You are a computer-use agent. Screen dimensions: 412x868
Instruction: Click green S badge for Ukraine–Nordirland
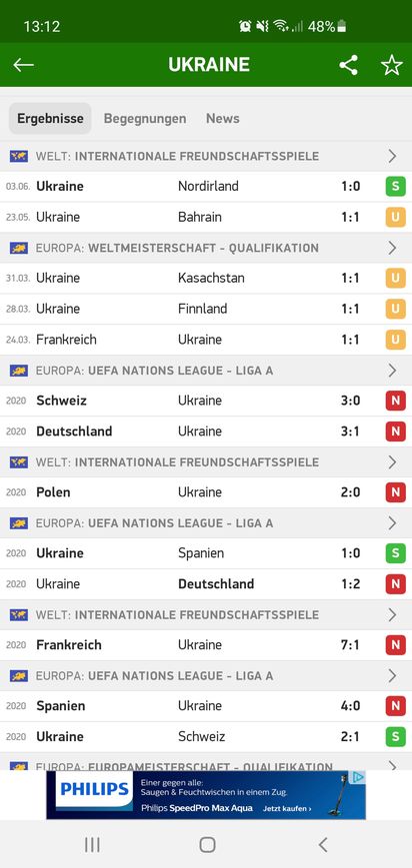[x=395, y=187]
